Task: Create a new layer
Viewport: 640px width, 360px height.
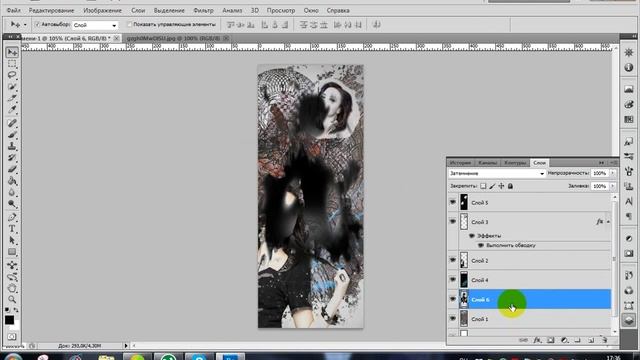Action: point(591,340)
